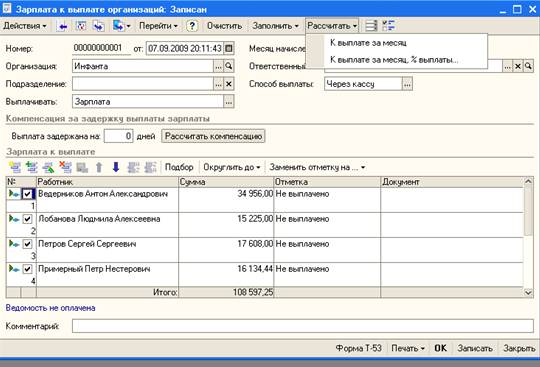Click magnifier icon next to Организация field
This screenshot has height=367, width=540.
click(229, 66)
